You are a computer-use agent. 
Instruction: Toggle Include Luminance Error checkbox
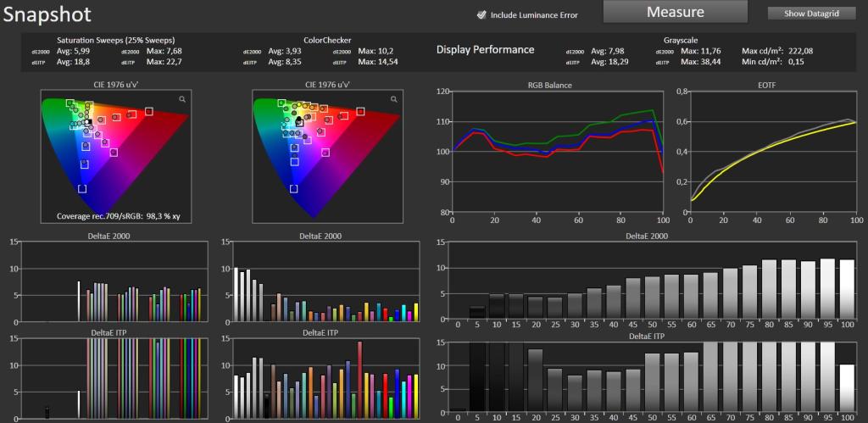[x=481, y=15]
